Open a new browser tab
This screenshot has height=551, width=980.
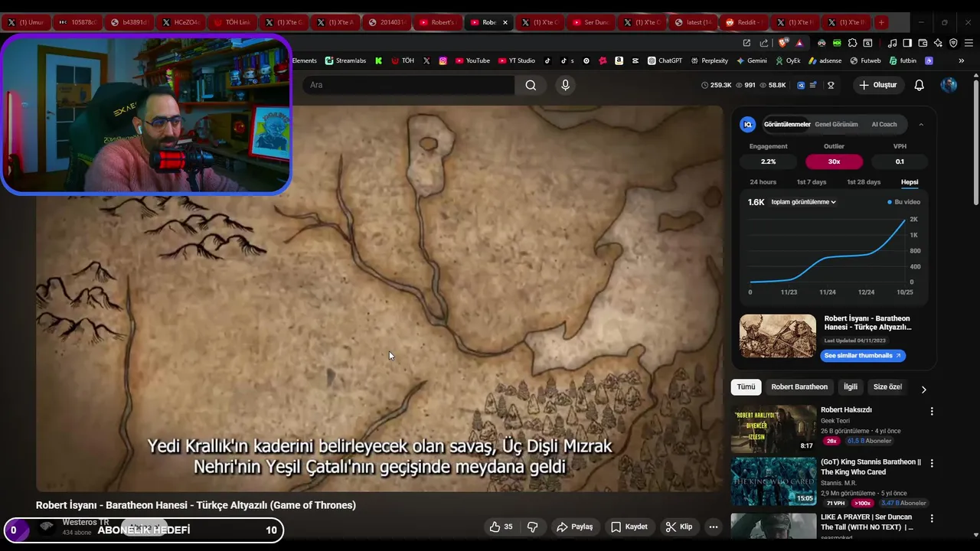click(x=881, y=22)
